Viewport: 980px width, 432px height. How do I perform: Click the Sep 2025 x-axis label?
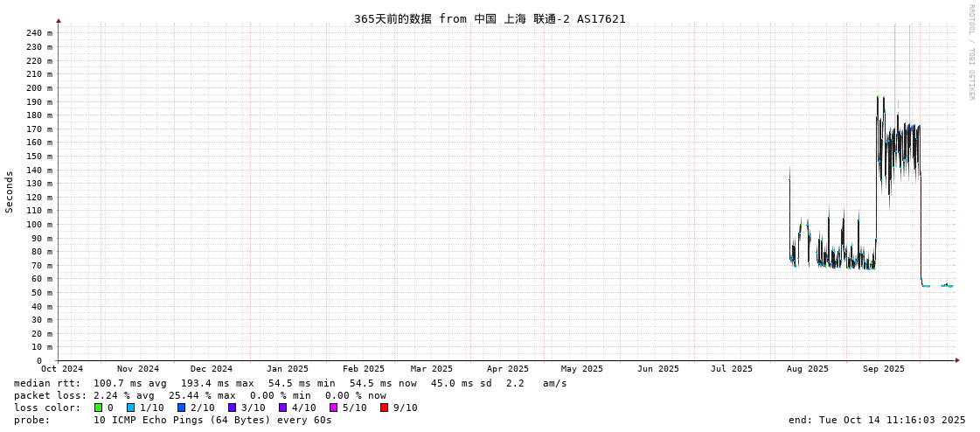(883, 369)
